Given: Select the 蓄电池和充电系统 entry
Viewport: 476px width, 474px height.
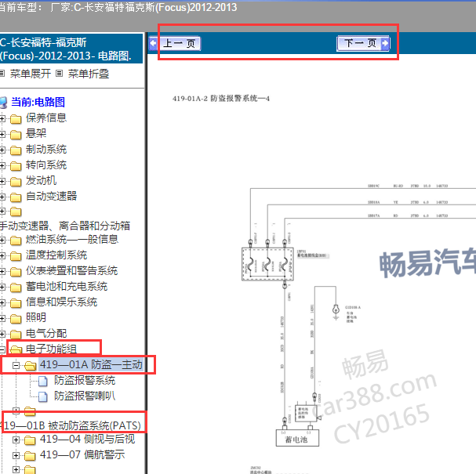Looking at the screenshot, I should coord(67,286).
